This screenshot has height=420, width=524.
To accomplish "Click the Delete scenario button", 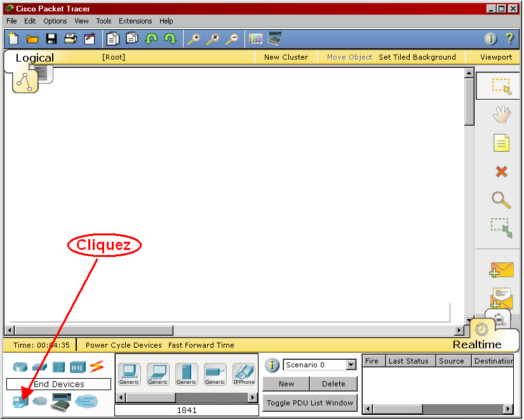I will (333, 384).
